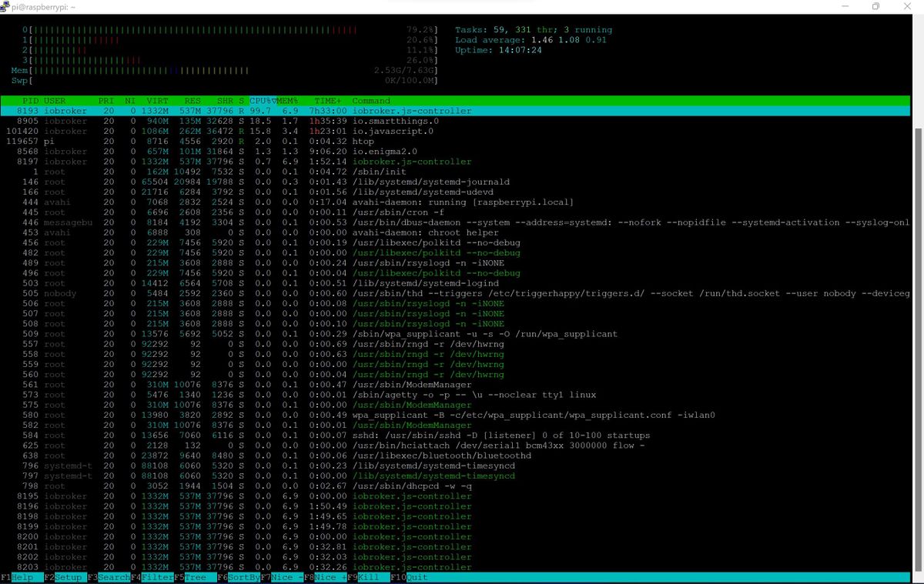Viewport: 924px width, 584px height.
Task: Sort by the PID column header
Action: [30, 101]
